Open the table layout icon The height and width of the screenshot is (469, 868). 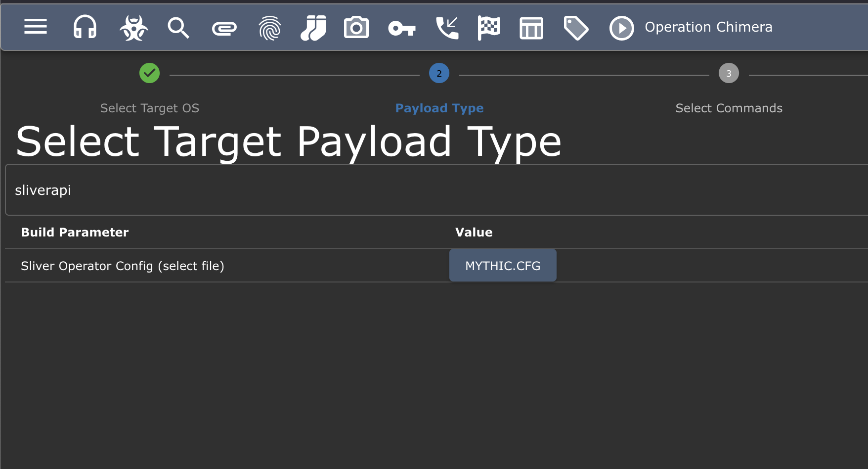531,28
